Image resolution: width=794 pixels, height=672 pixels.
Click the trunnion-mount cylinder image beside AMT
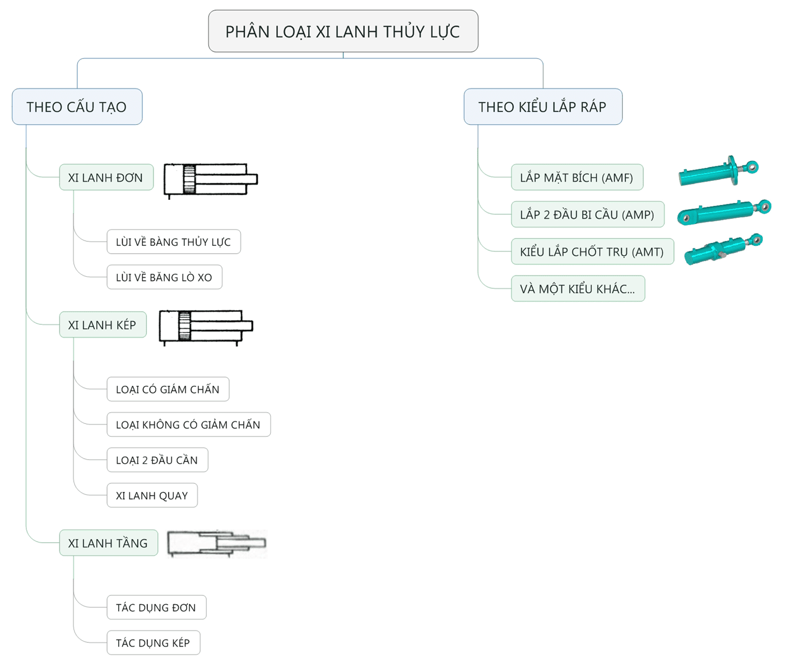[x=723, y=249]
